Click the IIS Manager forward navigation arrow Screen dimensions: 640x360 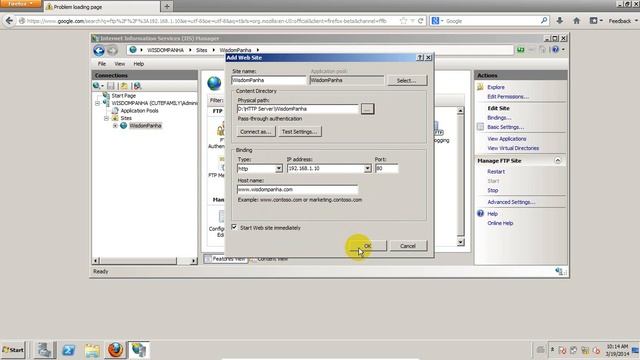pyautogui.click(x=112, y=50)
